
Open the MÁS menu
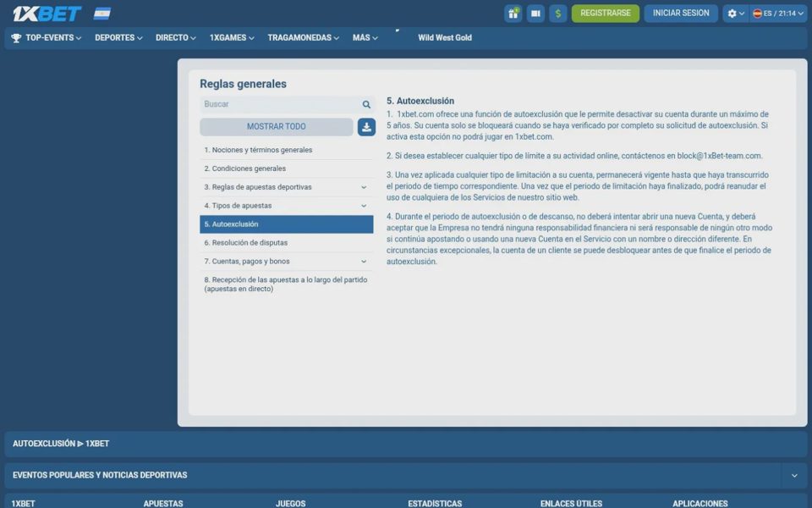coord(365,38)
